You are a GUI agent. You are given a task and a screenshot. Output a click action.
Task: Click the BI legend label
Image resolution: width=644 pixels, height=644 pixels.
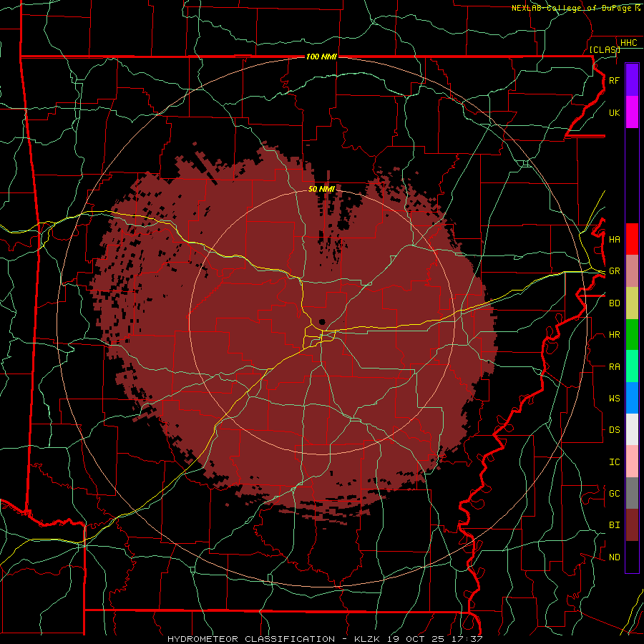pos(614,525)
